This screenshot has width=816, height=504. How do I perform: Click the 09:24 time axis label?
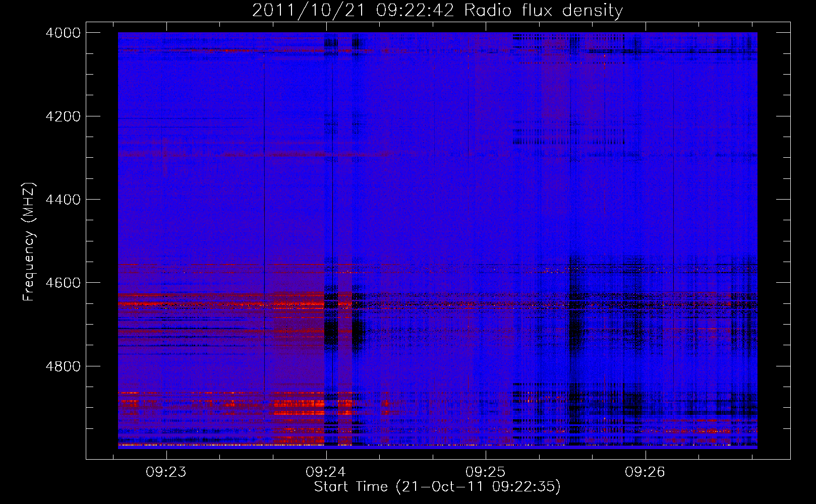(326, 472)
